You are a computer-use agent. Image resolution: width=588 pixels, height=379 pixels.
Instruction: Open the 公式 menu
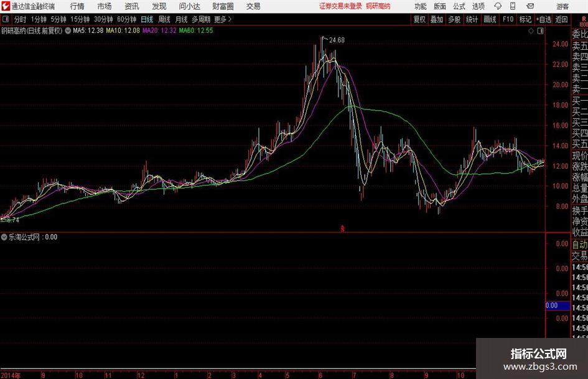[459, 6]
